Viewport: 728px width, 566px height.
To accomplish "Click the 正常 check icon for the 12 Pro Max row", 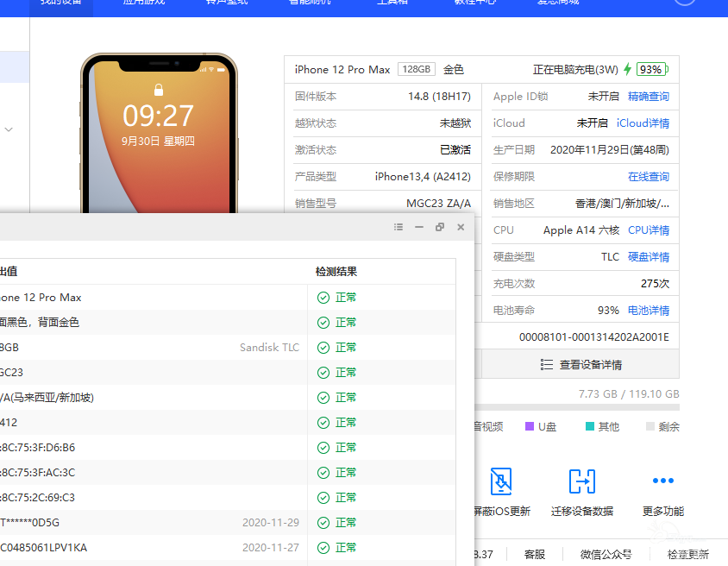I will (323, 298).
